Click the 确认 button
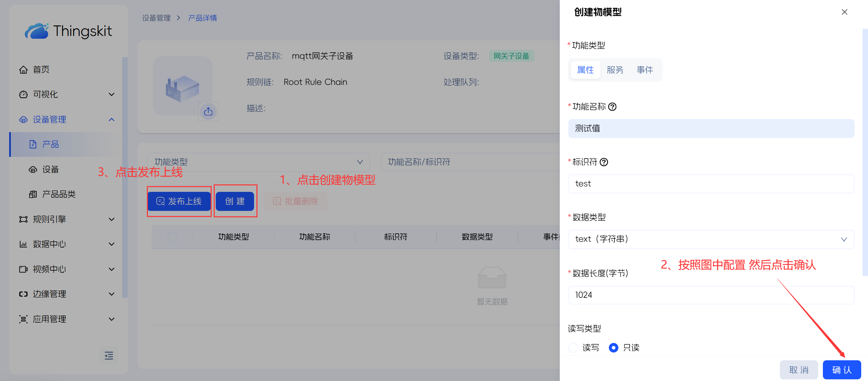 pyautogui.click(x=842, y=370)
